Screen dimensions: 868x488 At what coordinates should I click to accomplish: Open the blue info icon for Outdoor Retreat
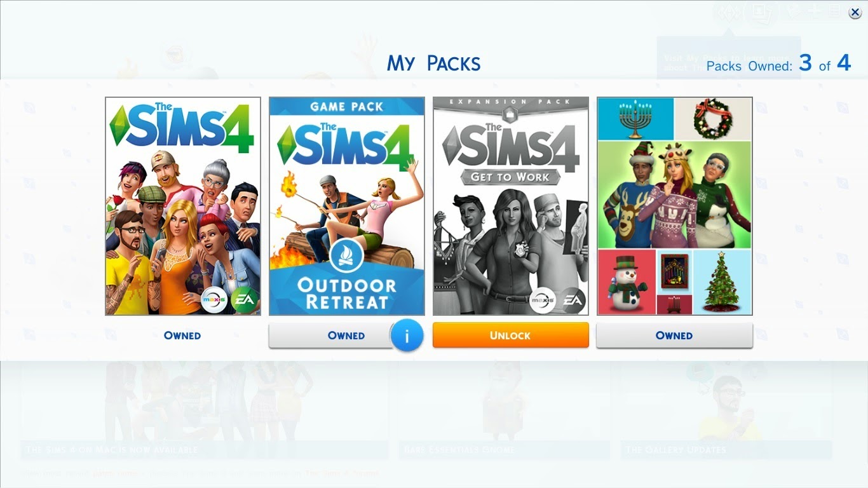pos(407,335)
